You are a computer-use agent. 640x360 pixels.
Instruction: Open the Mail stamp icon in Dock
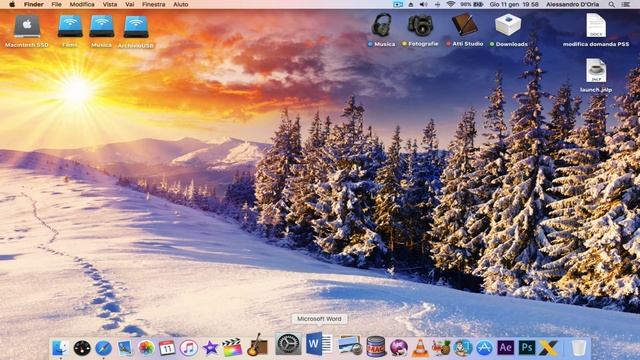click(x=124, y=348)
